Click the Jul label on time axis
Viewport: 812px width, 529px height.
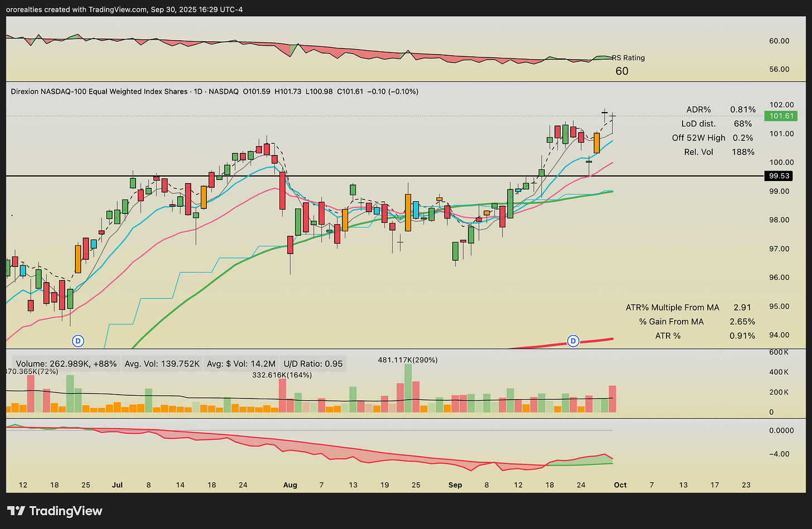click(x=117, y=485)
